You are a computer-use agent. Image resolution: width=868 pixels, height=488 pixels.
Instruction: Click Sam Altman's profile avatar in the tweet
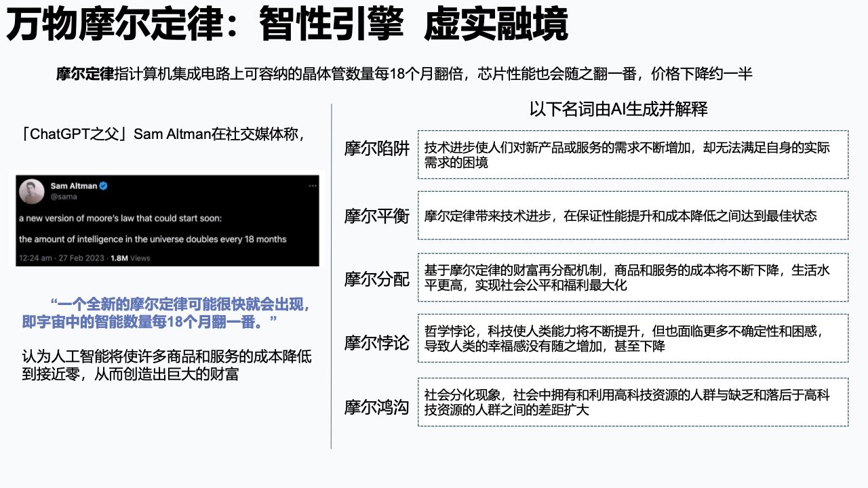[31, 192]
